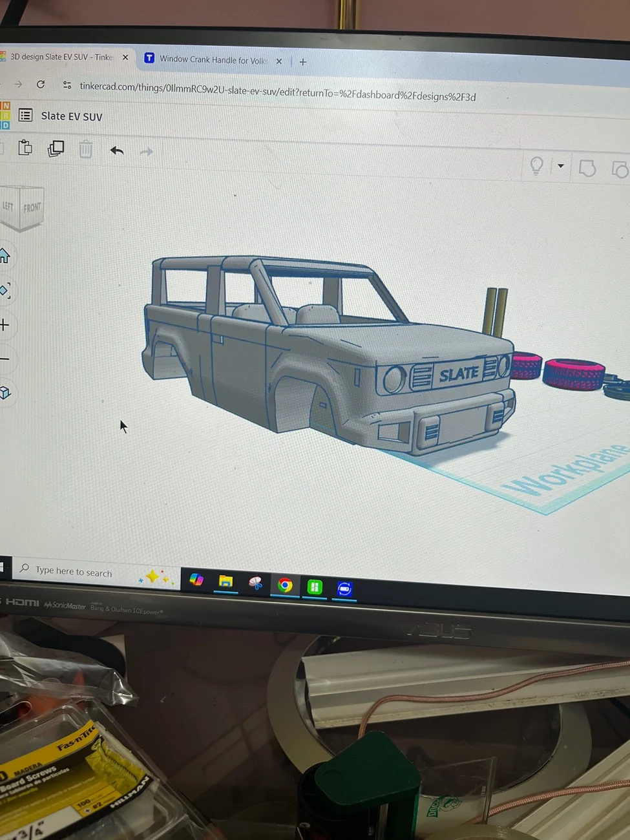Click the Undo arrow
Image resolution: width=630 pixels, height=840 pixels.
tap(117, 151)
